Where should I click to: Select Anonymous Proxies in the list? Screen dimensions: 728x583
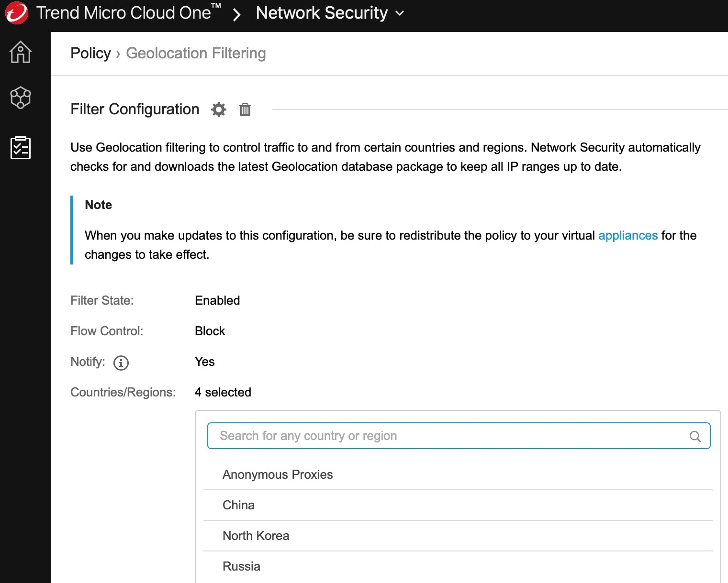point(458,474)
